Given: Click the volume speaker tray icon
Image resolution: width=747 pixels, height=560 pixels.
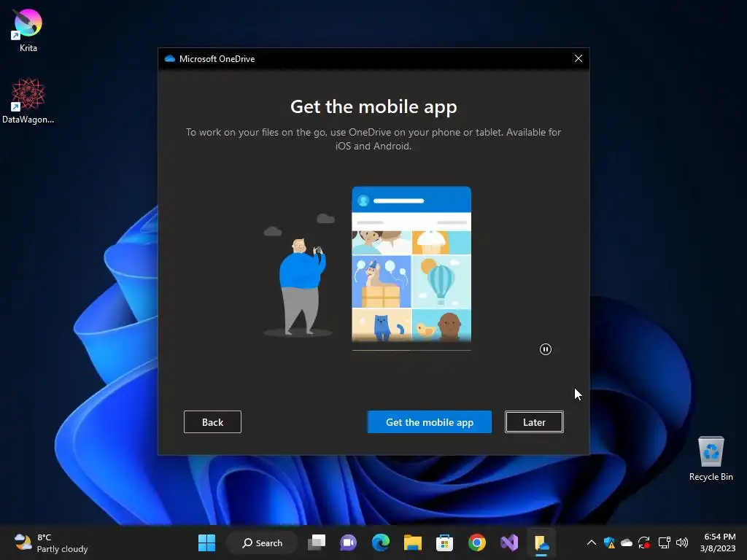Looking at the screenshot, I should click(x=682, y=542).
